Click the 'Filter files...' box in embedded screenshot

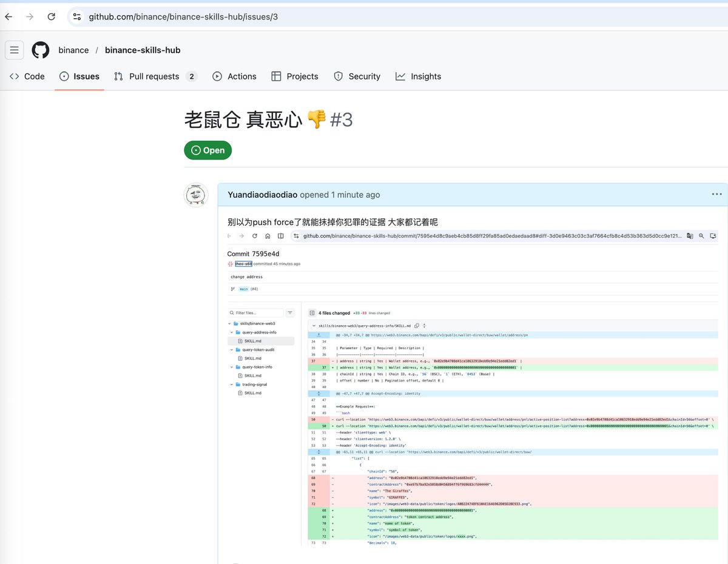click(x=256, y=313)
